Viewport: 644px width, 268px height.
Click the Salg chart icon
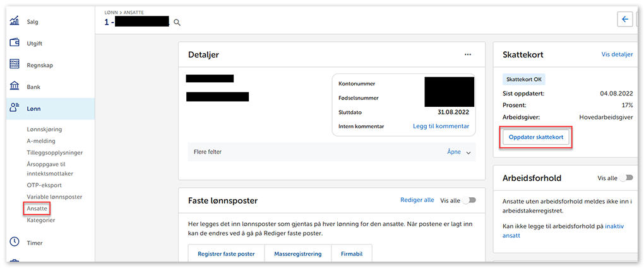(x=14, y=21)
